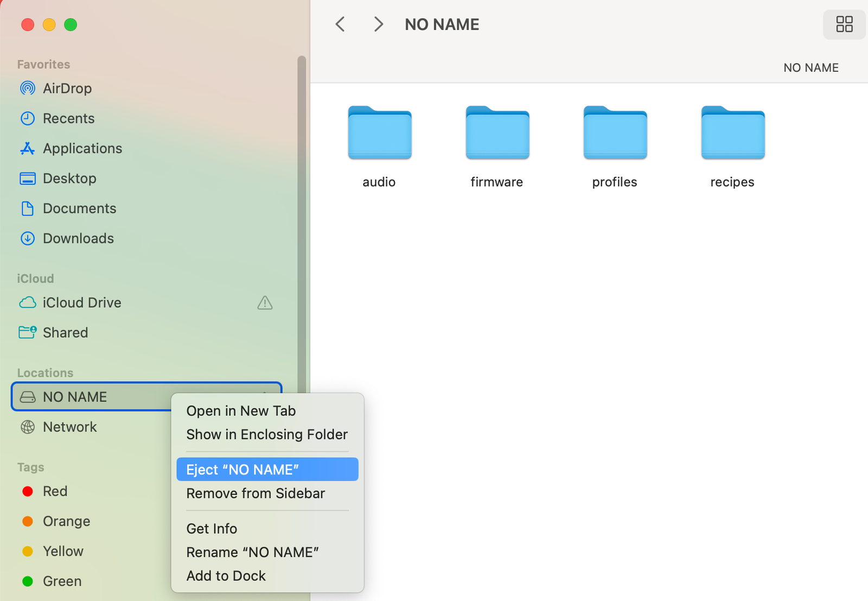
Task: Zoom the Finder window with the green button
Action: 71,24
